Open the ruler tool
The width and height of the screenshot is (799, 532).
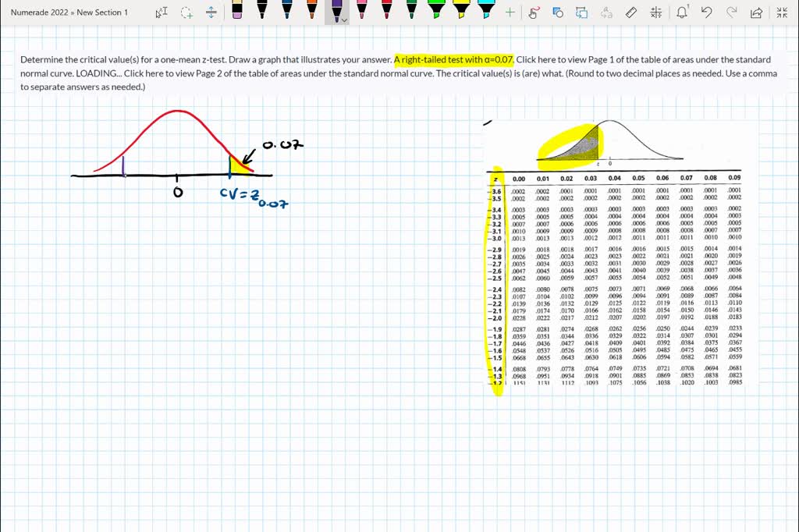(631, 12)
